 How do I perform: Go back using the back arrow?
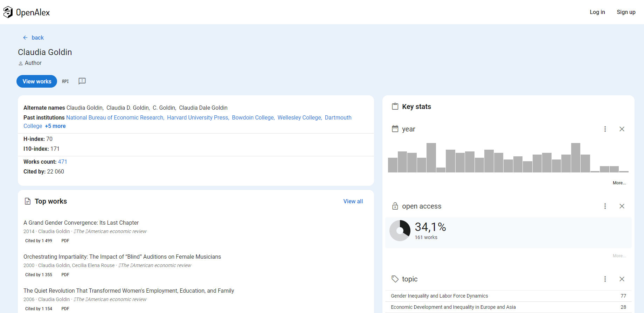pos(25,38)
